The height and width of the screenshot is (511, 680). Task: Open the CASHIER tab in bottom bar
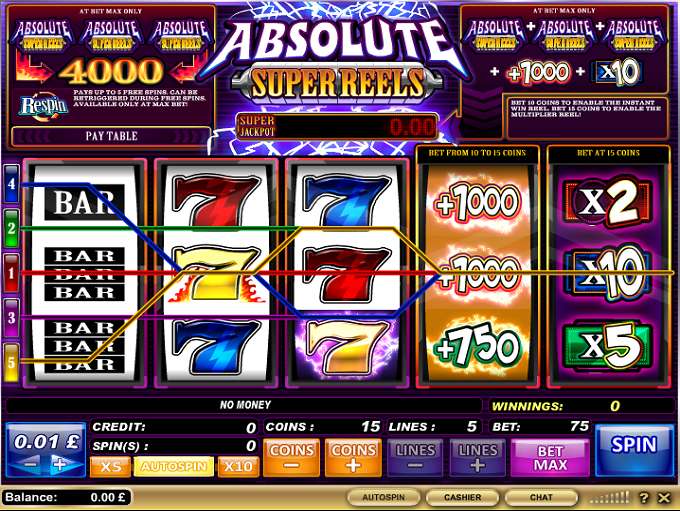(x=462, y=497)
